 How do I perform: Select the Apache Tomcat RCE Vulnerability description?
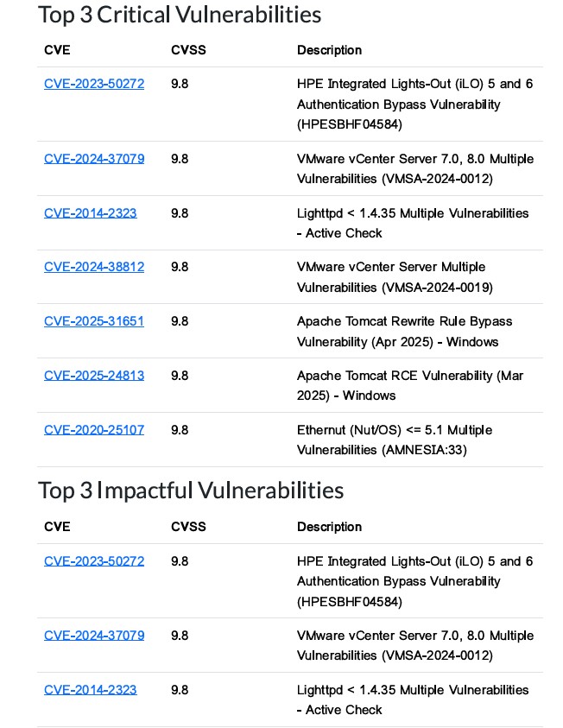[410, 385]
